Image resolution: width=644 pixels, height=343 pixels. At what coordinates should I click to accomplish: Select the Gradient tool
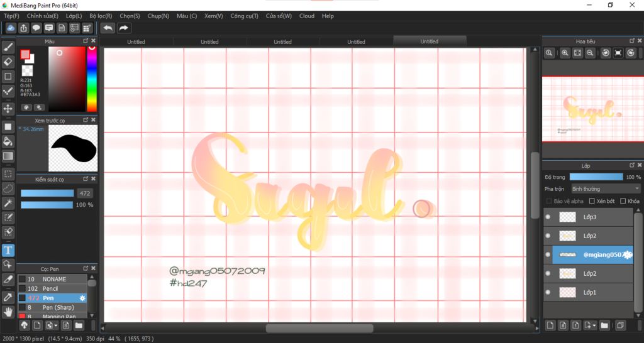tap(8, 156)
